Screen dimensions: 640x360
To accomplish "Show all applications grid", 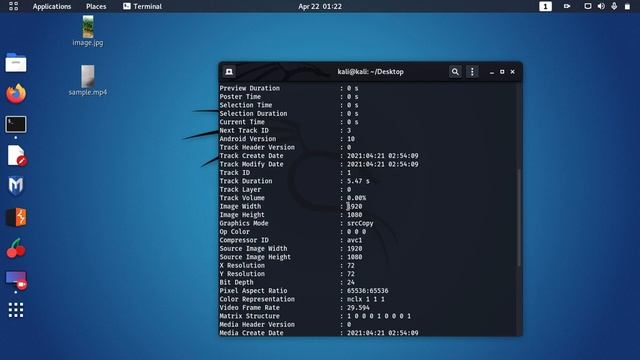I will pos(16,310).
